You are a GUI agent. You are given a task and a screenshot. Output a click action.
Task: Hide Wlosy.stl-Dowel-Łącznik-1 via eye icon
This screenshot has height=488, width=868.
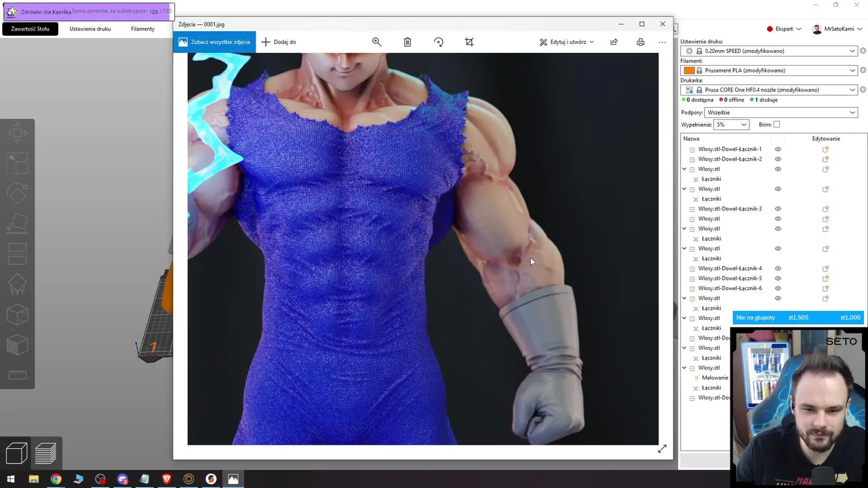point(778,149)
